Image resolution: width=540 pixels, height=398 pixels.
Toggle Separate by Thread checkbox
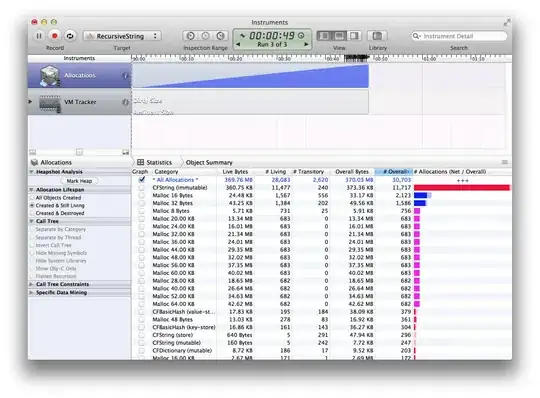click(32, 237)
